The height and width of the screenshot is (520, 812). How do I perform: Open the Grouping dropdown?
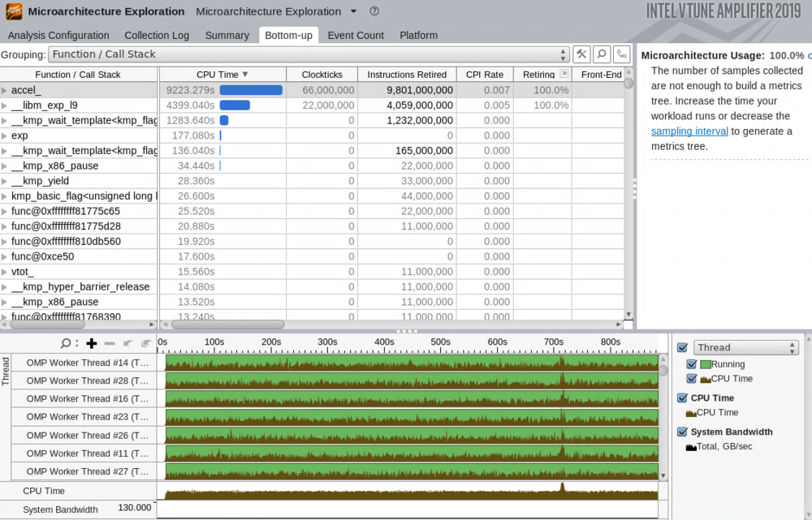click(309, 54)
